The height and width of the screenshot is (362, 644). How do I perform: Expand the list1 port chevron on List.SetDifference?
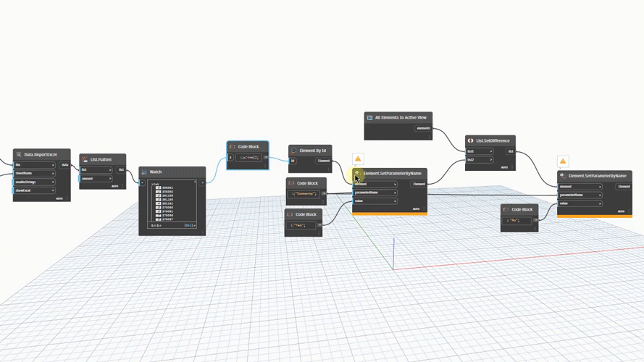click(x=491, y=151)
